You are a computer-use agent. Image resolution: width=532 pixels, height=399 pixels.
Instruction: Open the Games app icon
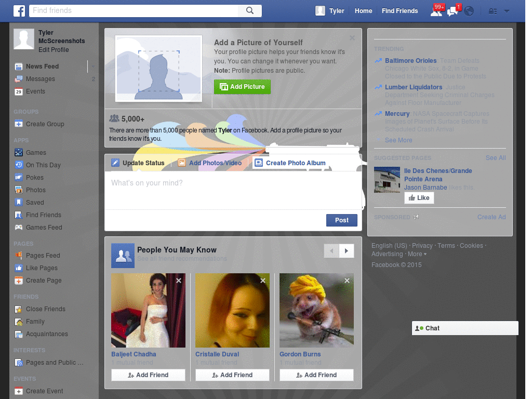coord(19,153)
